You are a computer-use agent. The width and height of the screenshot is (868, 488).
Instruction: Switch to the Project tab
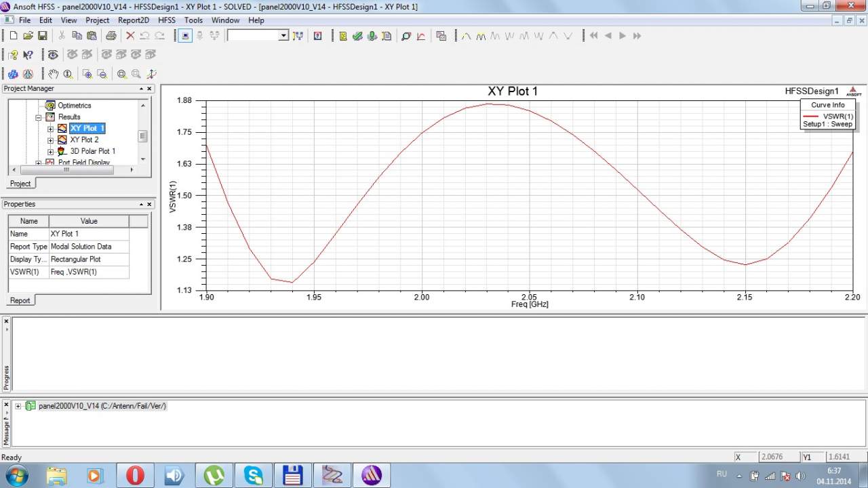20,184
